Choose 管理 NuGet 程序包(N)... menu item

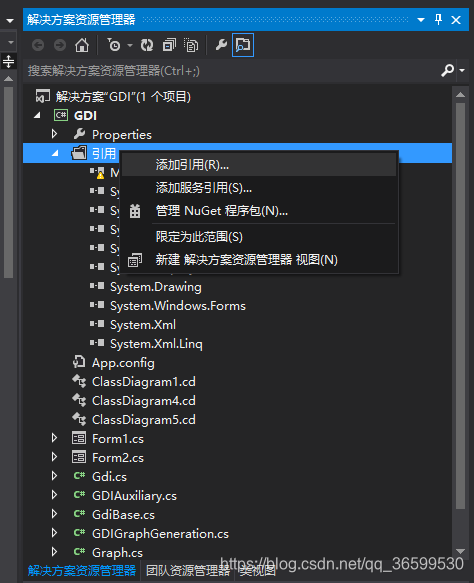pyautogui.click(x=259, y=211)
